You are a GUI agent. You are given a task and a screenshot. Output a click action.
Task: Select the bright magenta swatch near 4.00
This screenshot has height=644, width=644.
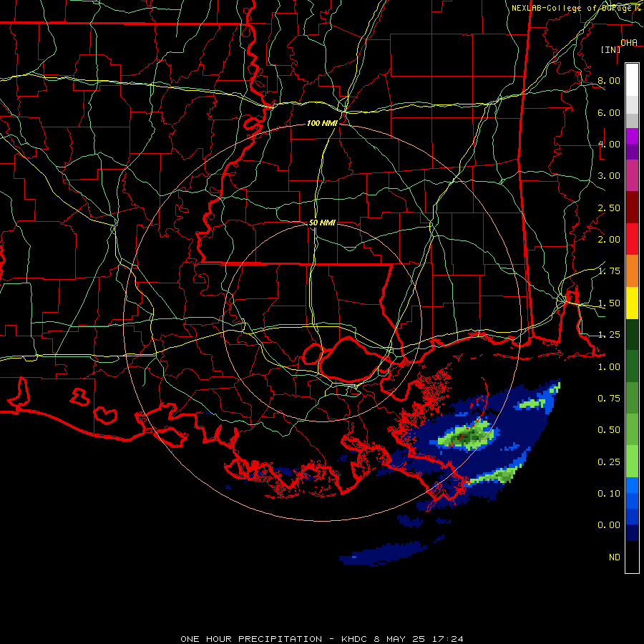(632, 136)
